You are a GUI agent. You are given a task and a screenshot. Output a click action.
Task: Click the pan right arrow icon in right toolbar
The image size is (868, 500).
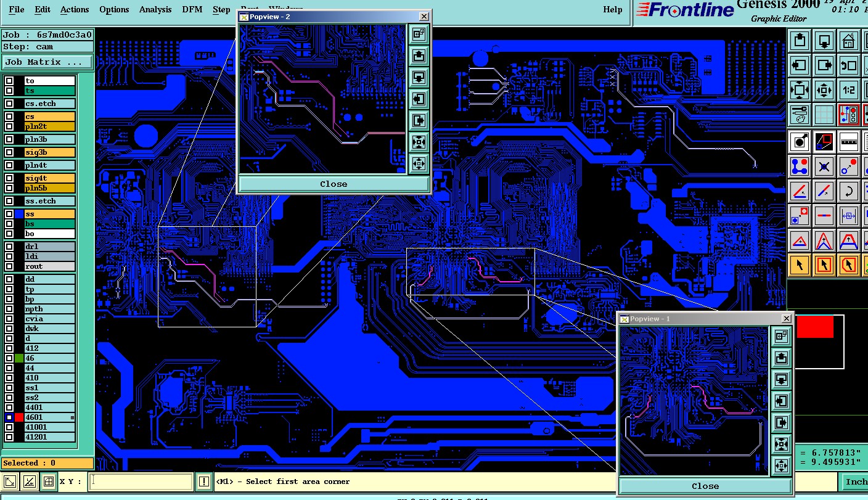pos(824,65)
